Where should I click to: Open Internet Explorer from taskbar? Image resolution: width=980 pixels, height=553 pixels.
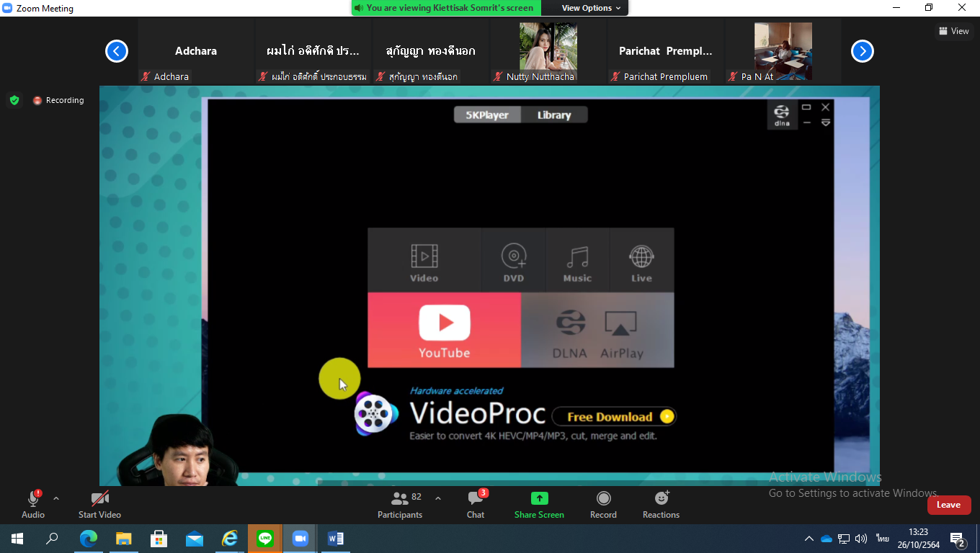click(229, 538)
